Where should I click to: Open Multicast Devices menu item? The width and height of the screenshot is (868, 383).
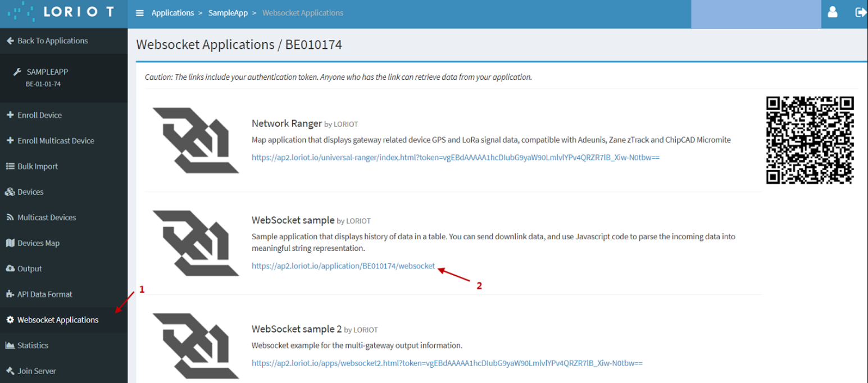(x=63, y=217)
